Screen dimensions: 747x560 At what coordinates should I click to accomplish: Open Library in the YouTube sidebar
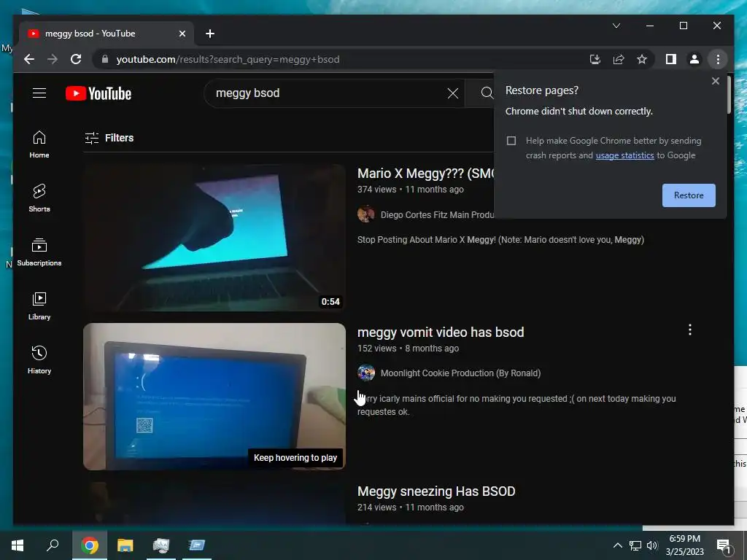(39, 306)
